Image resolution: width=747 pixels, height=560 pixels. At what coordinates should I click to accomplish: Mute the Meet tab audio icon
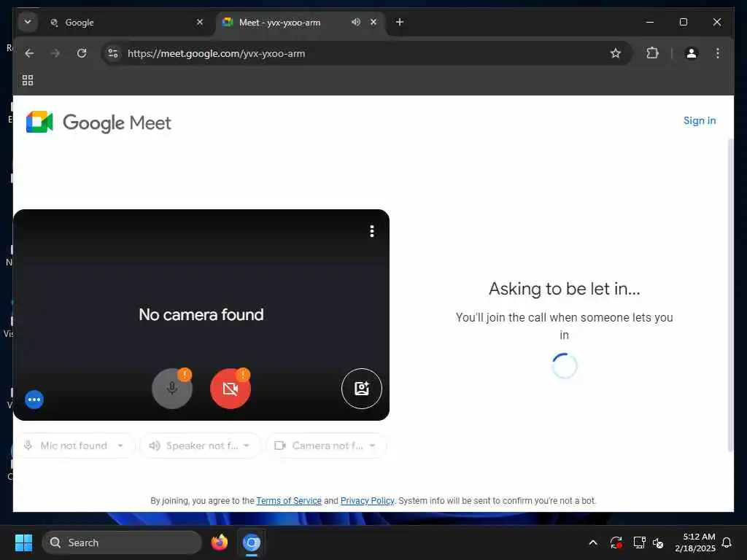click(356, 22)
